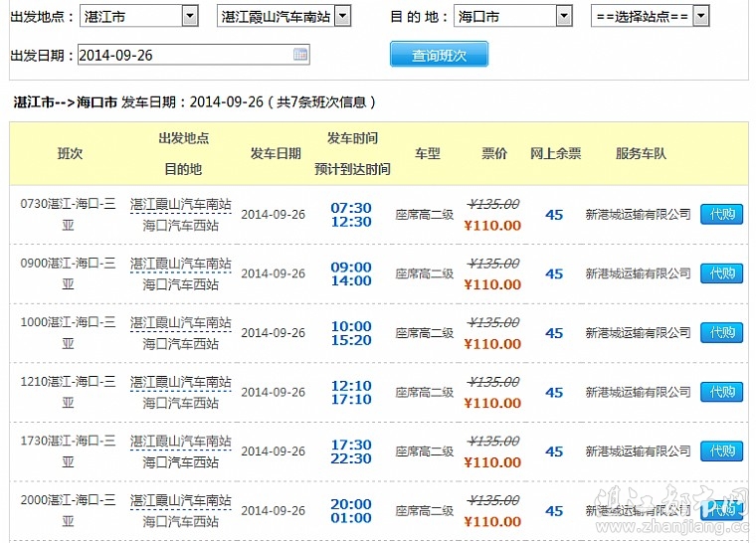This screenshot has height=543, width=756.
Task: Open 湛江霞山汽车南站 link in 17:30 row
Action: 180,442
